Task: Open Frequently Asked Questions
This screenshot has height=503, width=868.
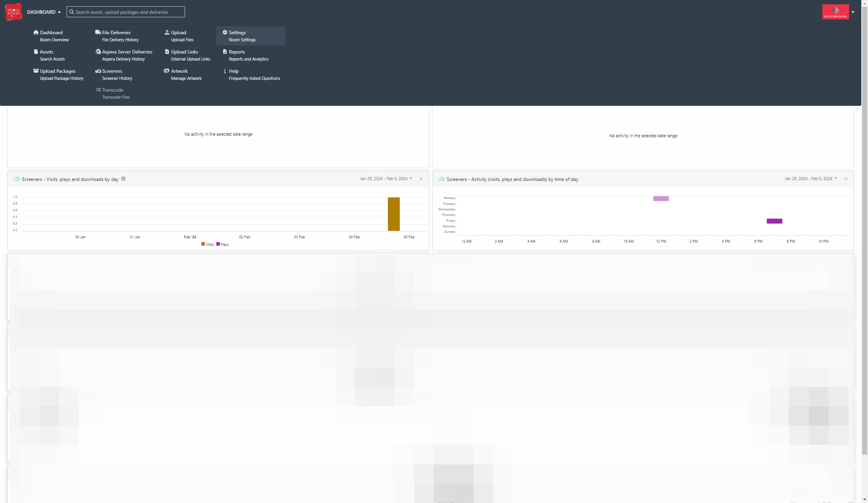Action: click(254, 78)
